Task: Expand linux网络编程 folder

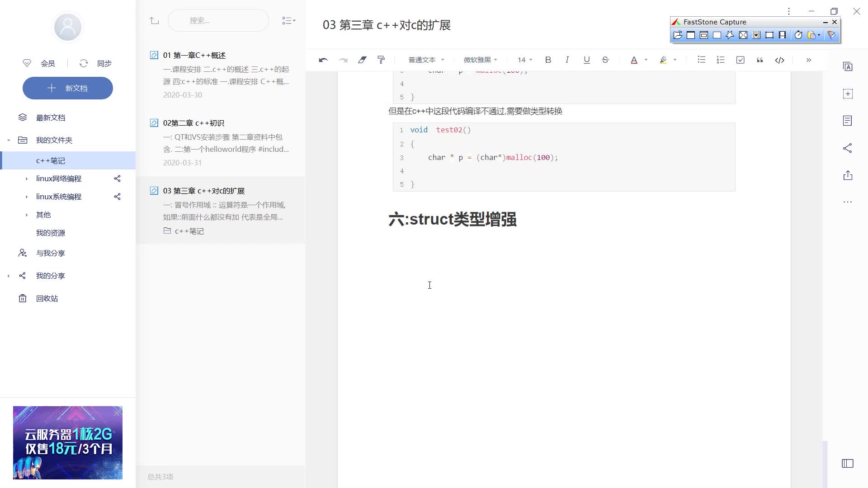Action: [26, 179]
